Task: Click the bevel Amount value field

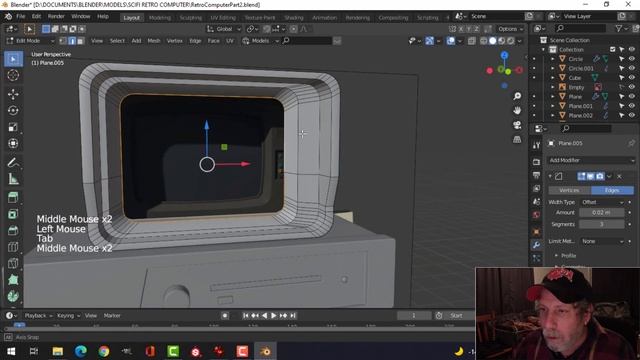Action: click(602, 213)
